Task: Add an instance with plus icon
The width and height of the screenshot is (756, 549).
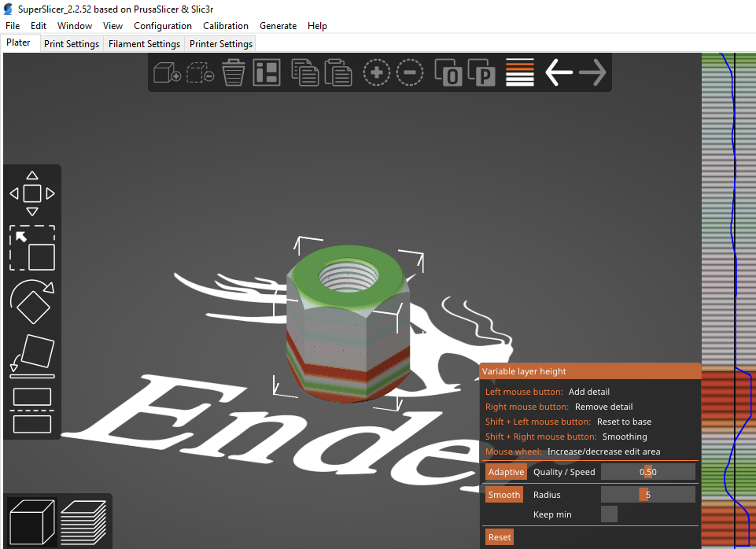Action: [x=377, y=73]
